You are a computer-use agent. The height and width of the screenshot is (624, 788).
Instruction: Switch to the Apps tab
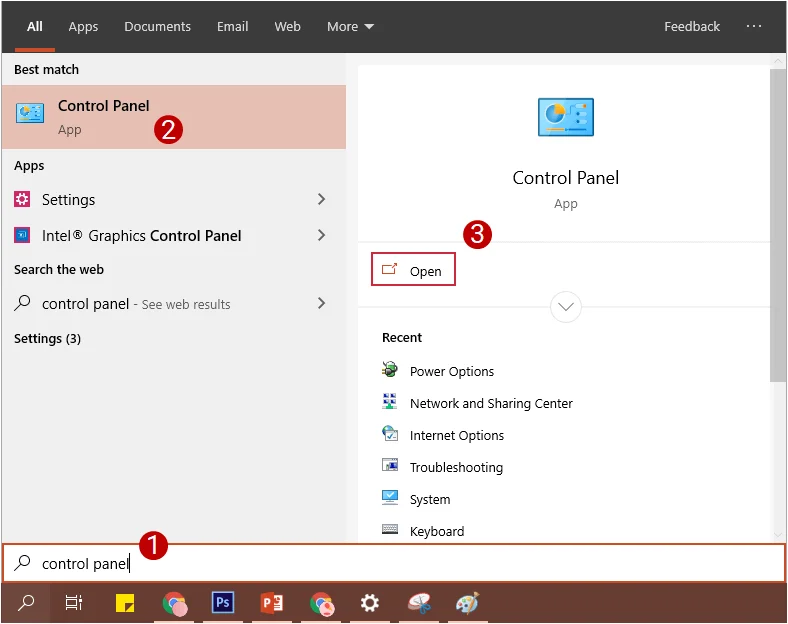pos(83,27)
